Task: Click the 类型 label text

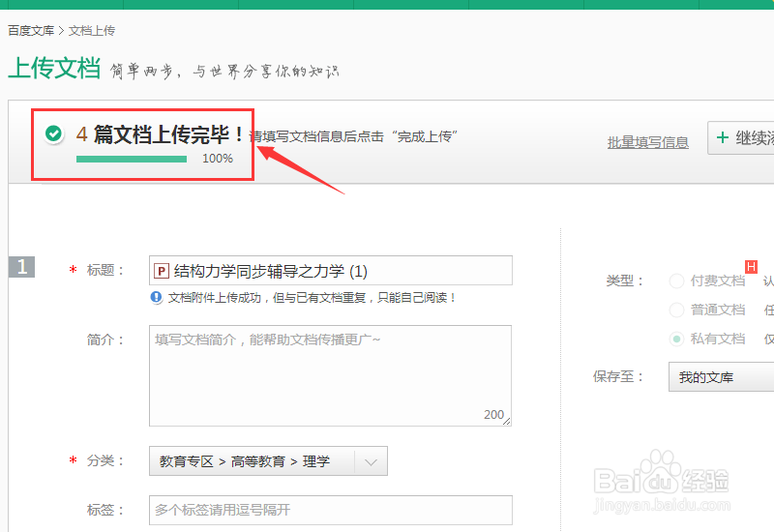Action: [x=625, y=281]
